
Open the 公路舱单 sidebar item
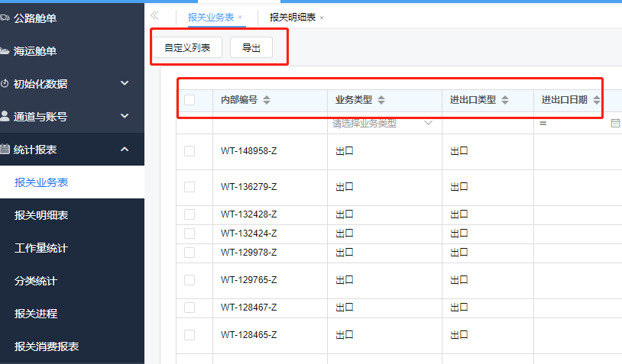tap(72, 18)
